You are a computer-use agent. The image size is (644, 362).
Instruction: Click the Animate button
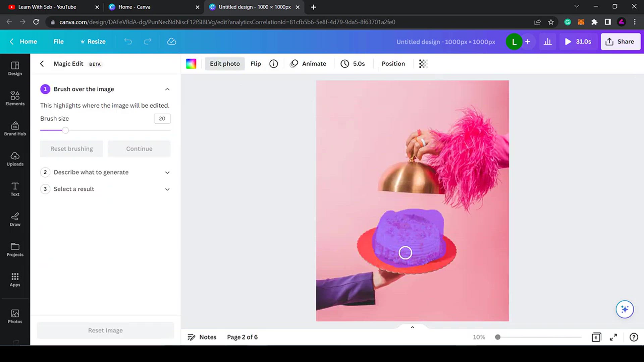(308, 64)
